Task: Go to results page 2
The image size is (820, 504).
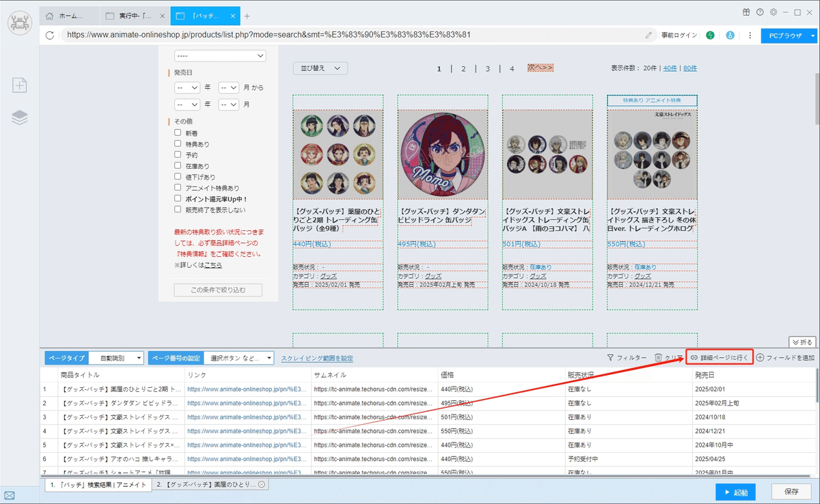Action: pos(463,68)
